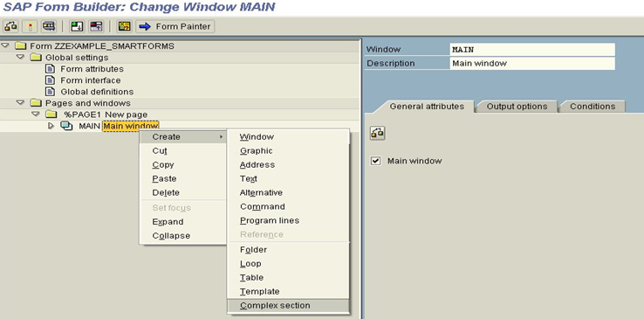The width and height of the screenshot is (644, 319).
Task: Click the %PAGE1 page folder icon
Action: pyautogui.click(x=51, y=114)
